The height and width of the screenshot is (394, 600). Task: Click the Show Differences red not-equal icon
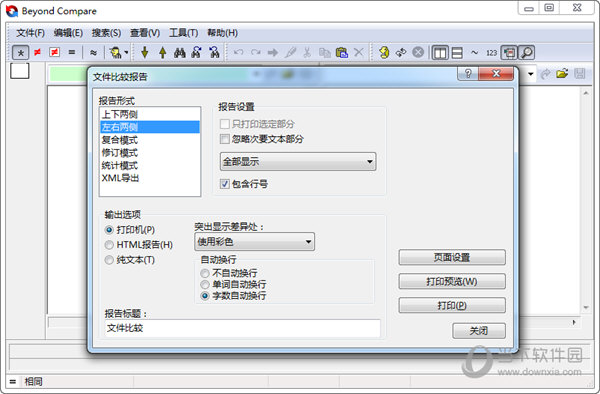[38, 52]
